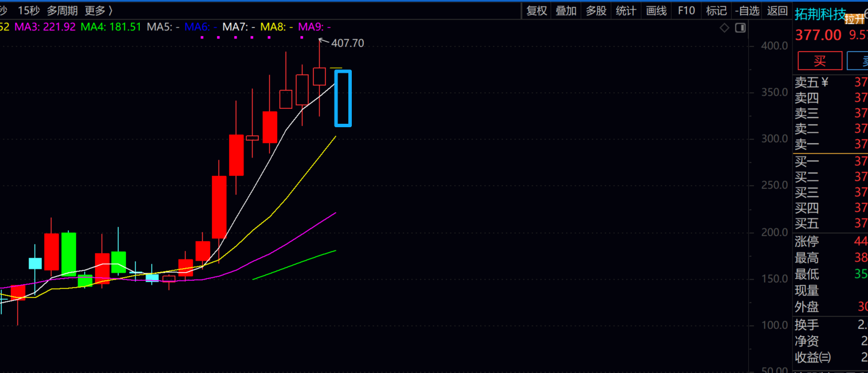Image resolution: width=868 pixels, height=373 pixels.
Task: Click the red 买 buy button
Action: coord(820,61)
